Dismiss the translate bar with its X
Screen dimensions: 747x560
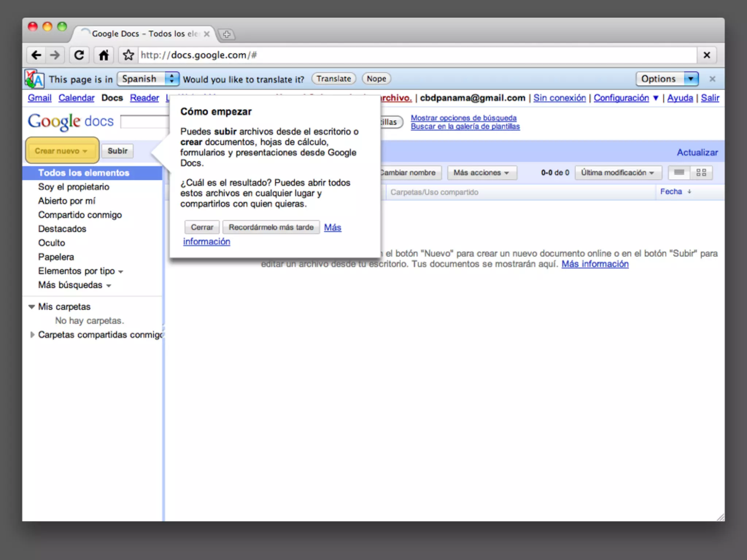click(x=712, y=79)
